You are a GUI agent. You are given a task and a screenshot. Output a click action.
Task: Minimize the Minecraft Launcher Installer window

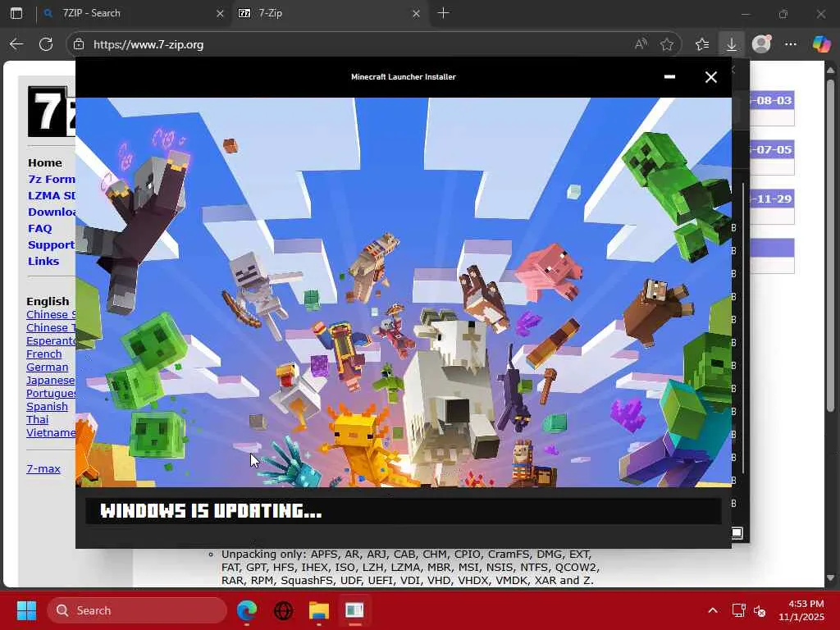[669, 77]
